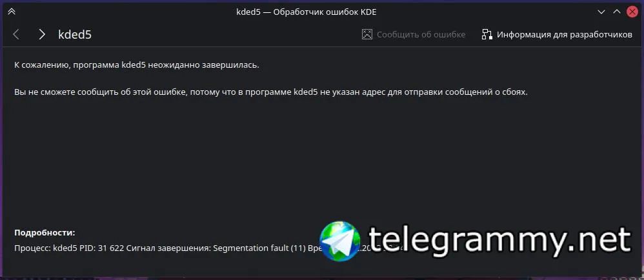Minimize the KDE crash handler window

pyautogui.click(x=601, y=12)
